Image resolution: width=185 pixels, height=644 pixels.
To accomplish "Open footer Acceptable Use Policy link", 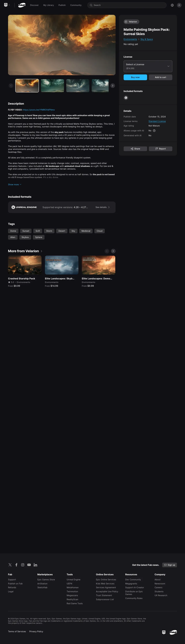I will tap(107, 592).
